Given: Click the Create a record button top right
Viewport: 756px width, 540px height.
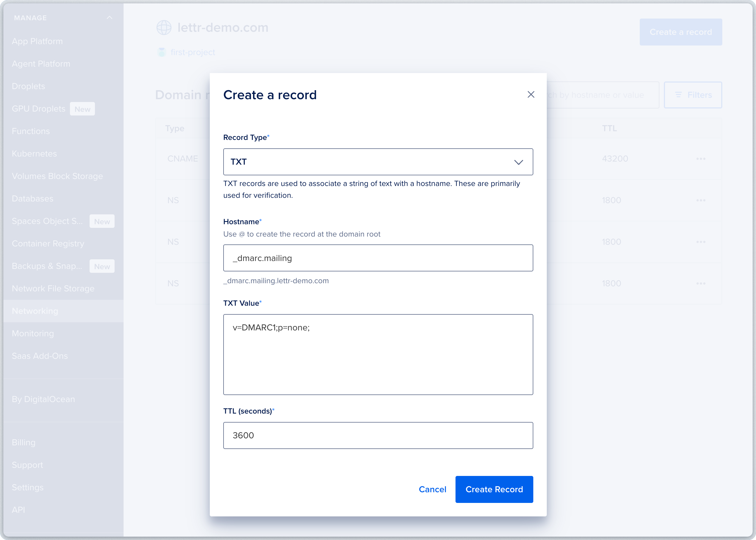Looking at the screenshot, I should point(680,32).
